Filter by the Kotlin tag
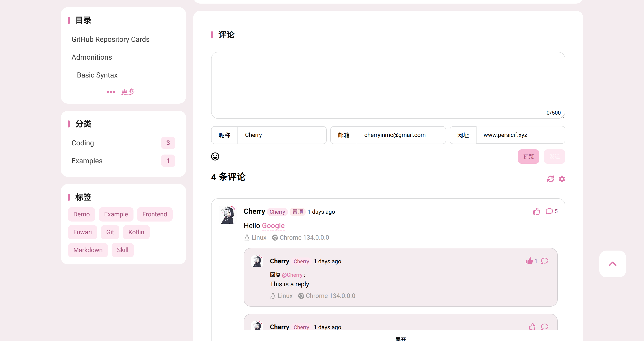 (x=136, y=232)
